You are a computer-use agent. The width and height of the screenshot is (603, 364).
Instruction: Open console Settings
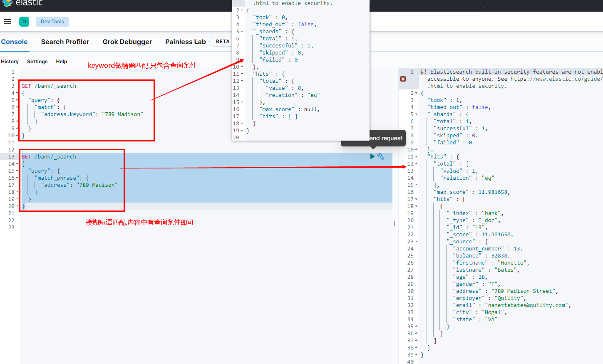click(37, 62)
